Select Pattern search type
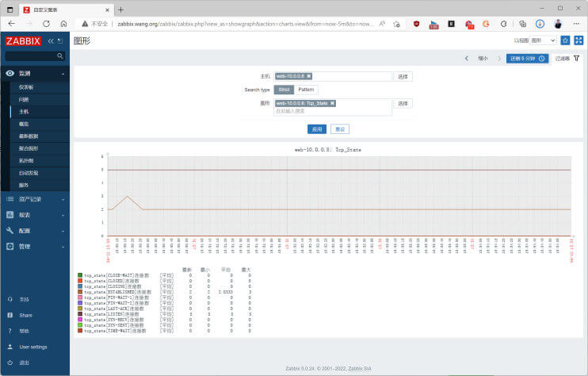Screen dimensions: 588x376 [306, 90]
